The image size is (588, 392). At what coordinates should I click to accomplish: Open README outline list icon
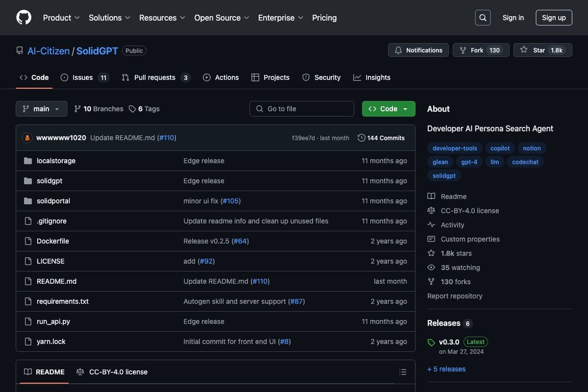[x=403, y=372]
